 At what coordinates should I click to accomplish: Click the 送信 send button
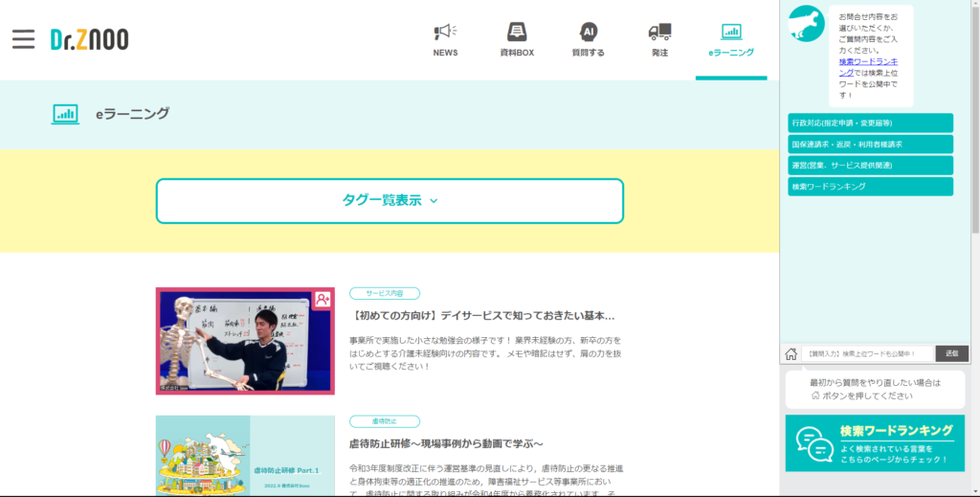951,354
